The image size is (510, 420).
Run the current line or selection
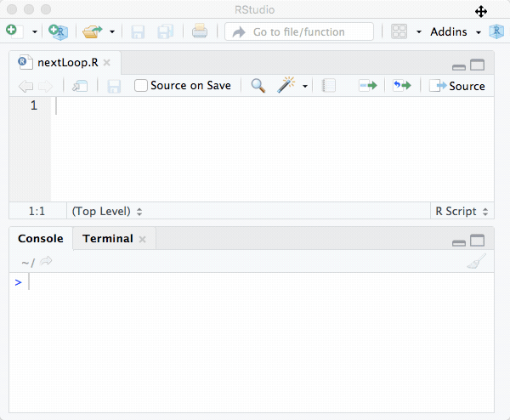[x=368, y=86]
